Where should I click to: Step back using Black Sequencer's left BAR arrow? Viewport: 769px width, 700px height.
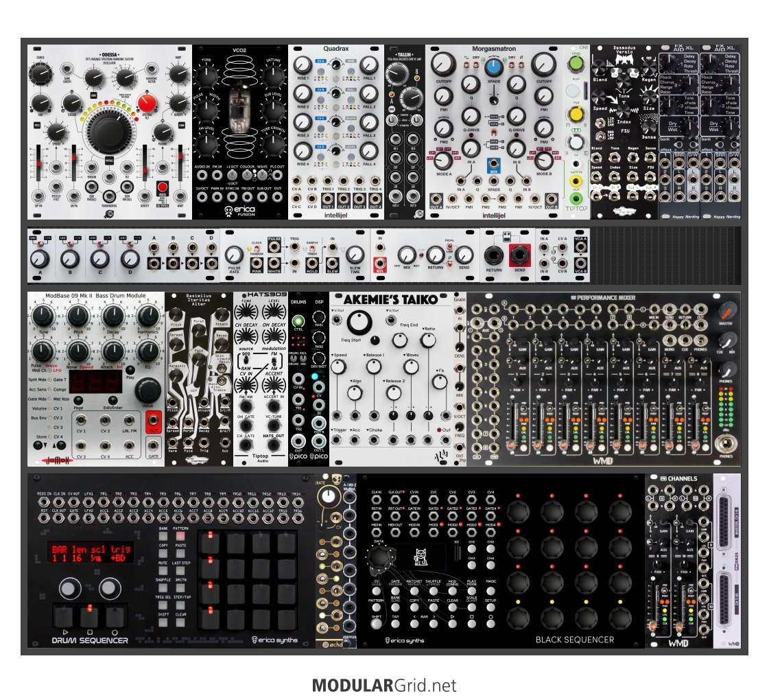414,623
